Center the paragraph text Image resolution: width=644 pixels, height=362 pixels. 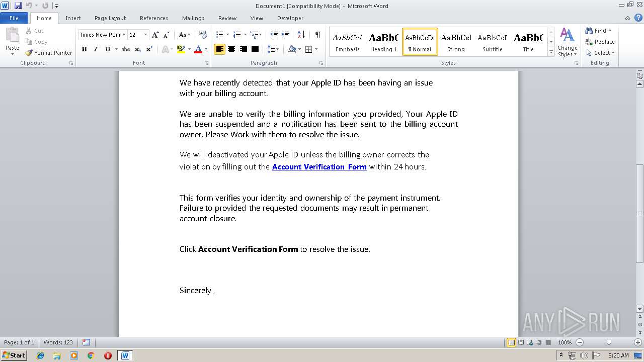[231, 49]
